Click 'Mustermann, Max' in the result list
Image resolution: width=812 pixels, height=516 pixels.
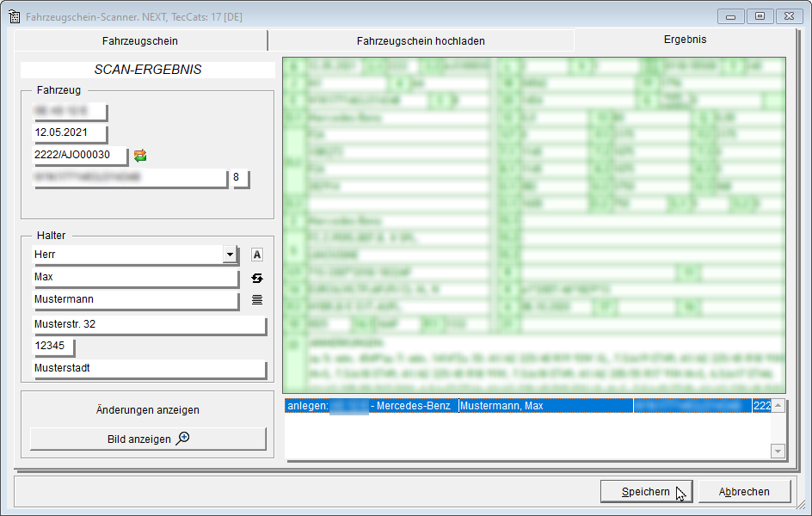tap(501, 406)
